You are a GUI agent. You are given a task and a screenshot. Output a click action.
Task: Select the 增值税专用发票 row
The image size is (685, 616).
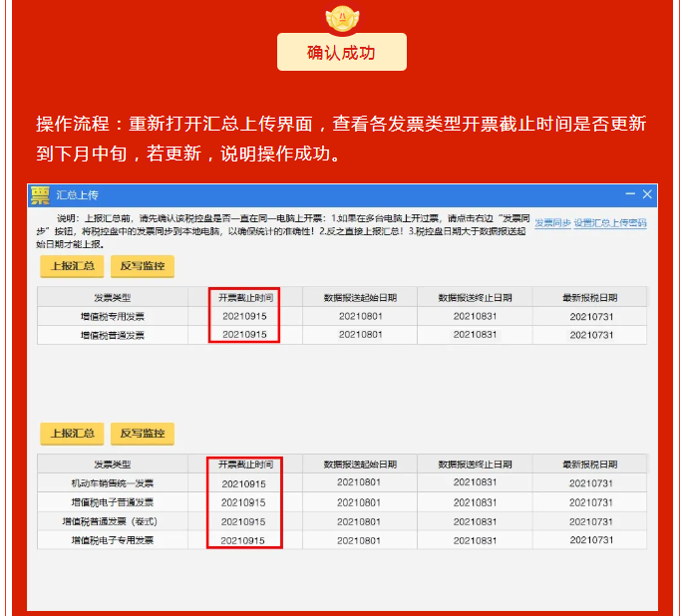pos(112,316)
